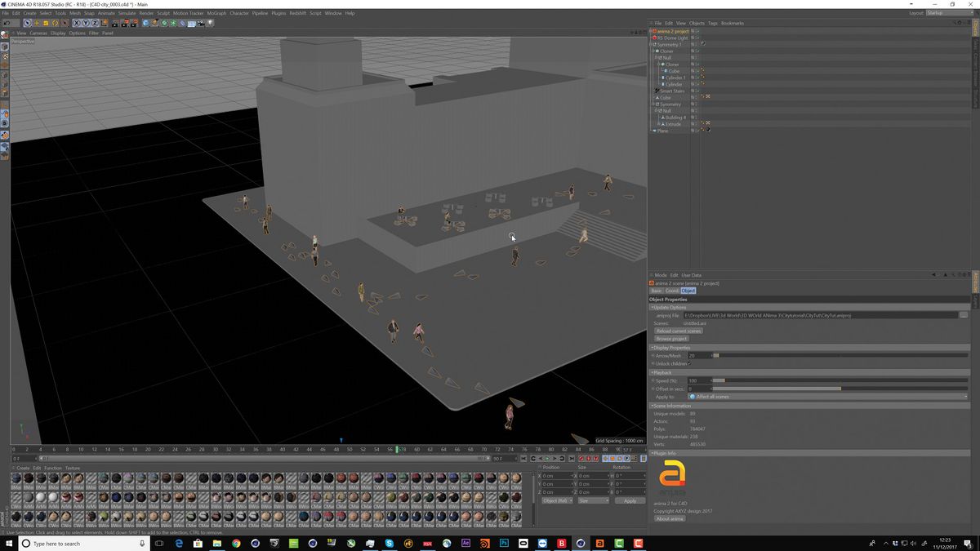Screen dimensions: 980x551
Task: Collapse the Update Options section
Action: coord(652,308)
